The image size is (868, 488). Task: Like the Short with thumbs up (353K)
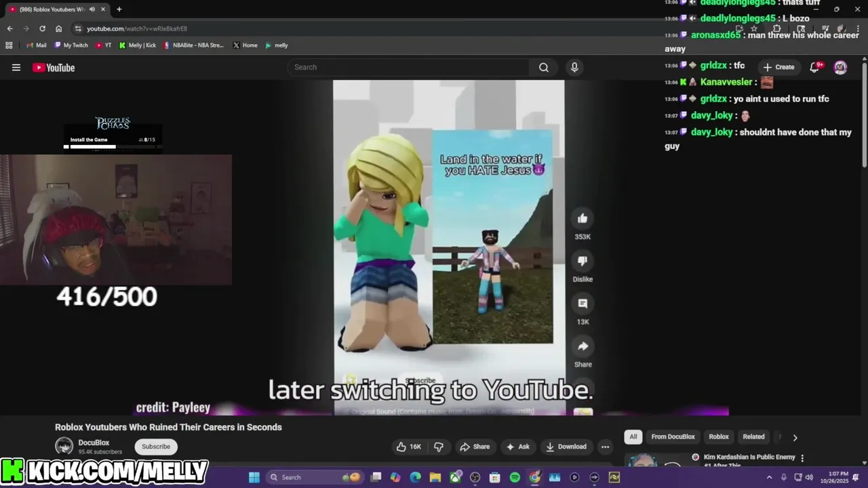click(583, 218)
